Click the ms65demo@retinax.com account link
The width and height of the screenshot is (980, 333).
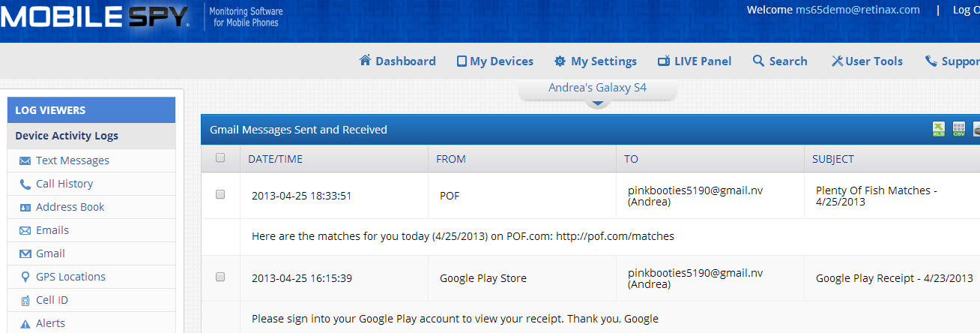pyautogui.click(x=857, y=10)
